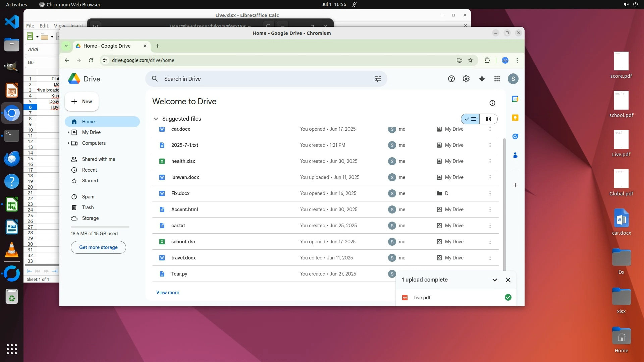Screen dimensions: 644x362
Task: Click the search filter options icon
Action: click(378, 79)
